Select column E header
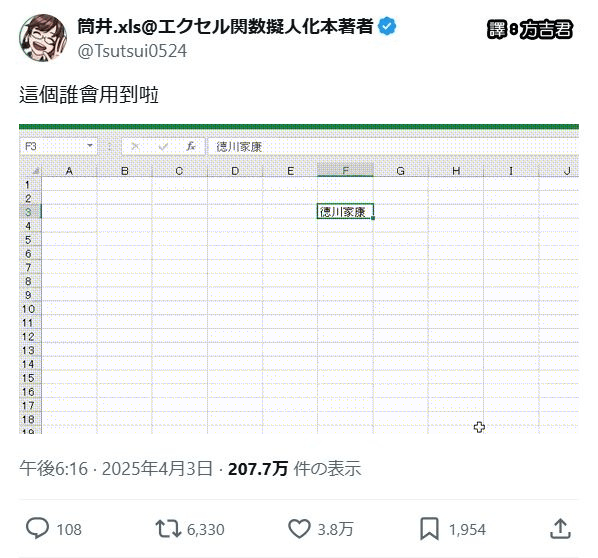598x558 pixels. [x=290, y=170]
